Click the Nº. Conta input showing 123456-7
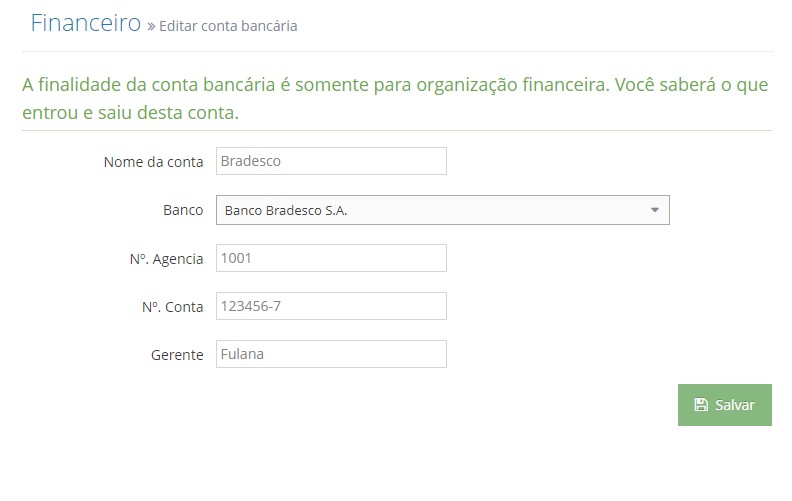The height and width of the screenshot is (501, 792). click(x=331, y=306)
